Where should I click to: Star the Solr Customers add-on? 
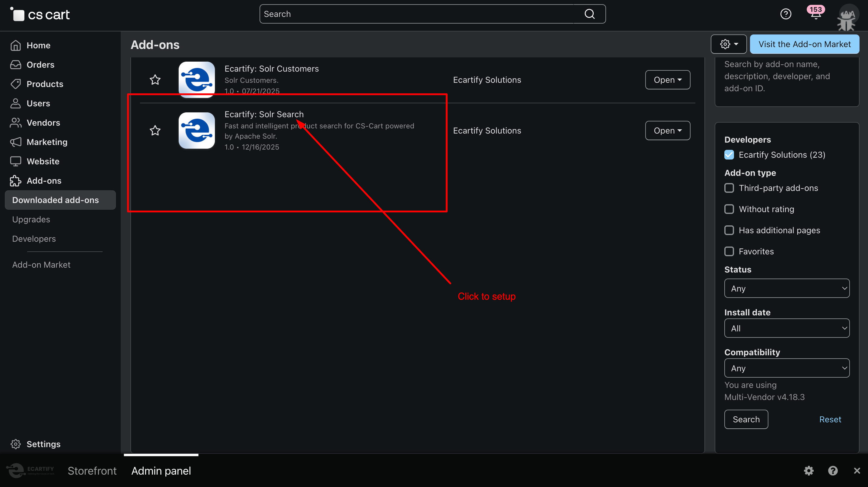point(155,79)
